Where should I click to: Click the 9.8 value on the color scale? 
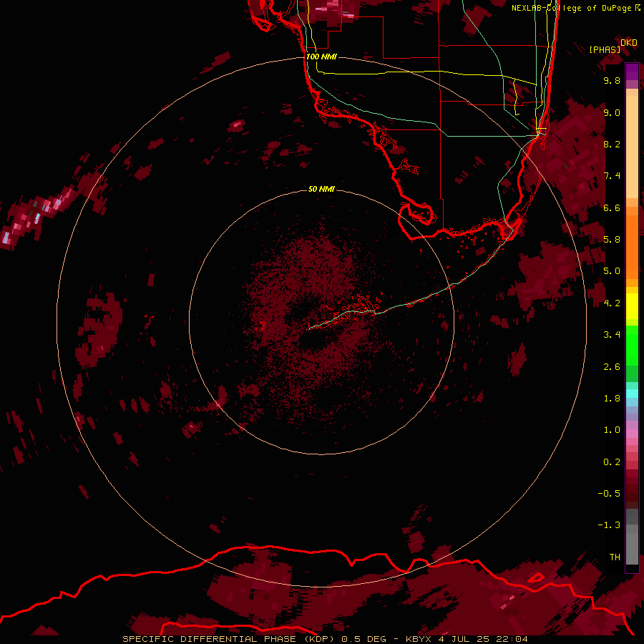point(612,80)
